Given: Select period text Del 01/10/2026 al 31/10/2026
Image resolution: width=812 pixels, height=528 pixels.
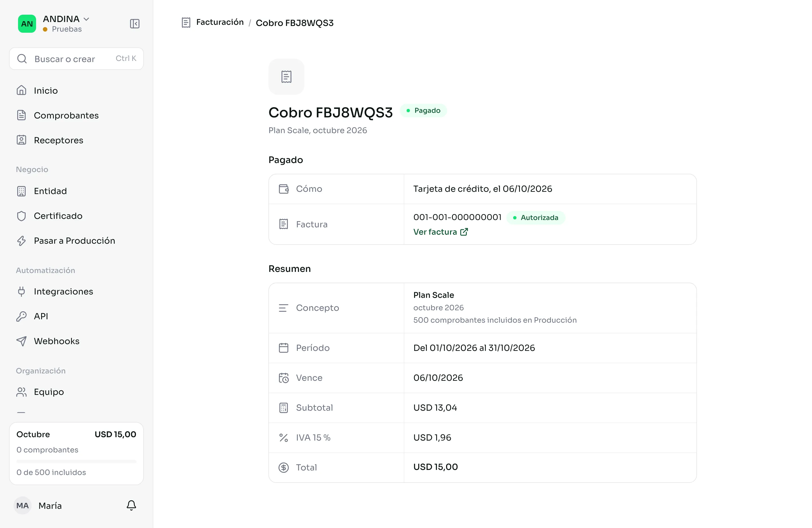Looking at the screenshot, I should [x=474, y=348].
